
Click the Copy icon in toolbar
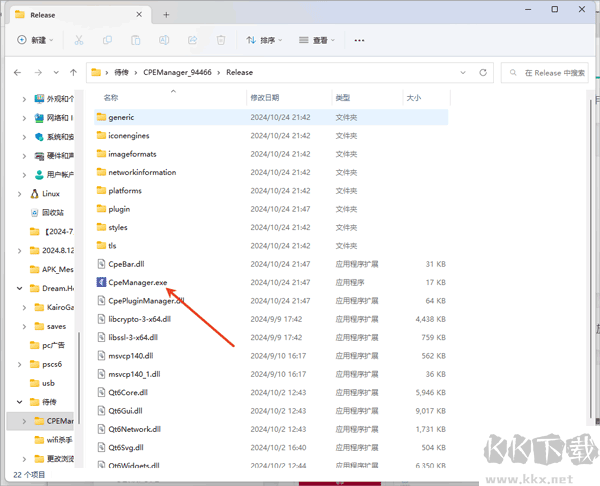pos(105,40)
